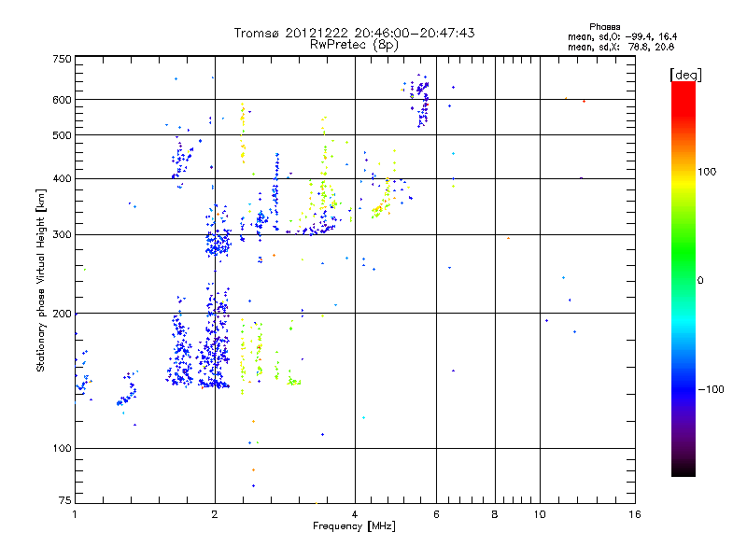Click the y-axis tick label '75'
The width and height of the screenshot is (747, 560).
(65, 500)
